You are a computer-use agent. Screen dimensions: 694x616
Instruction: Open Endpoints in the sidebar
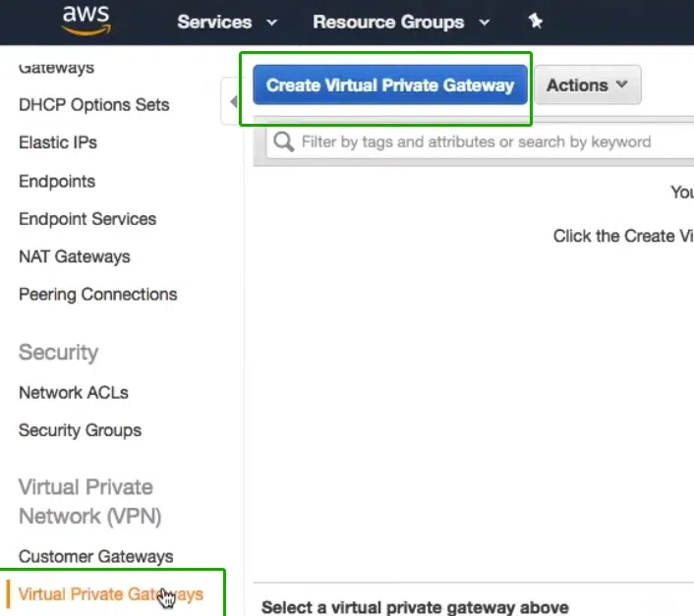[57, 182]
